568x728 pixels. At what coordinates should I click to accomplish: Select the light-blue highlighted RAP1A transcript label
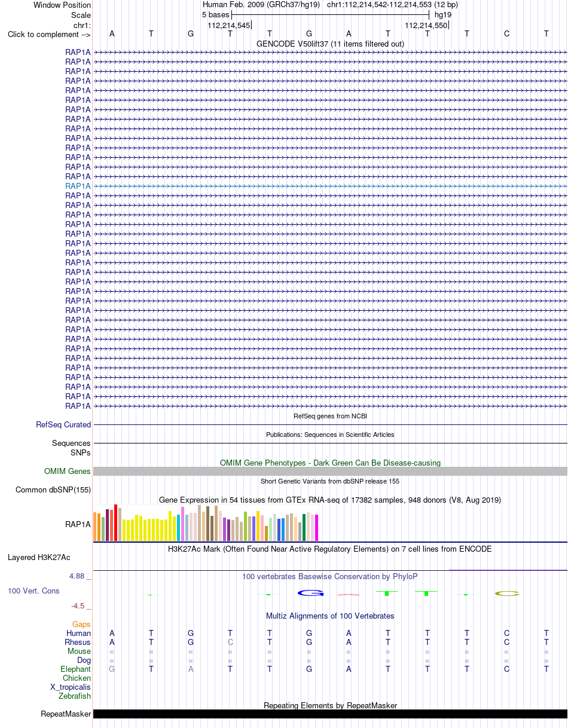(78, 186)
